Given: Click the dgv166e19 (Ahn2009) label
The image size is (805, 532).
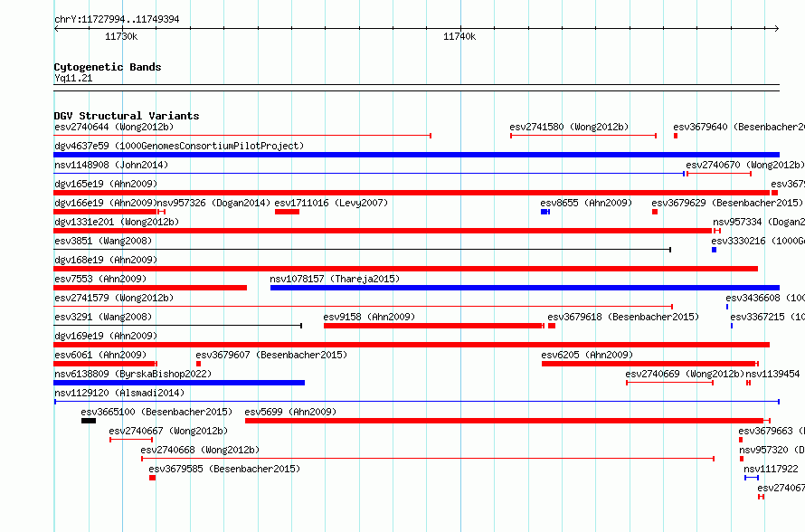Looking at the screenshot, I should click(x=106, y=203).
